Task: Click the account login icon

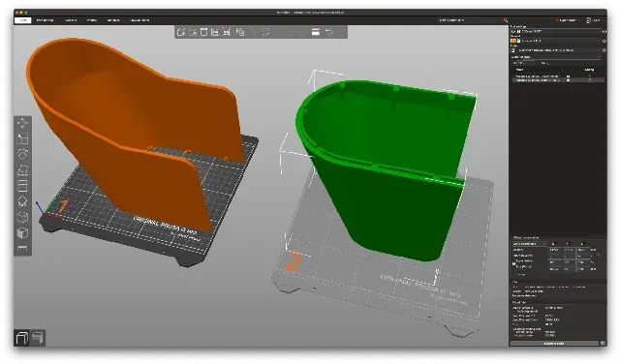Action: [588, 20]
